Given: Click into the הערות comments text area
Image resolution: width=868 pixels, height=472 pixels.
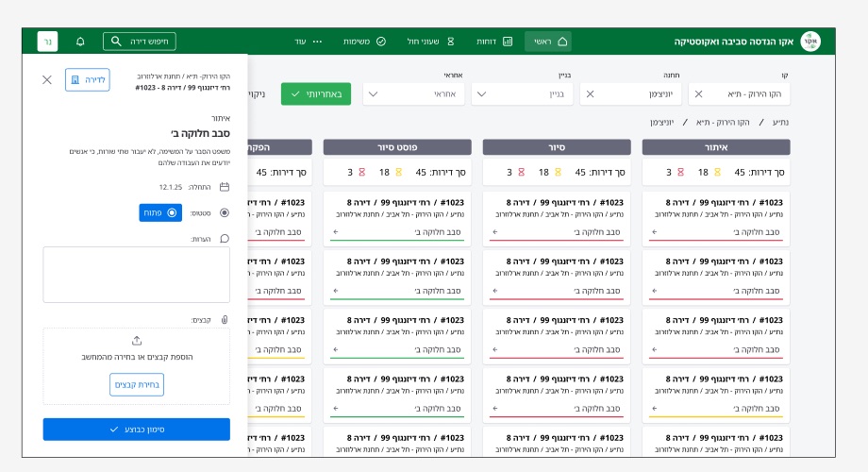Looking at the screenshot, I should pos(137,275).
